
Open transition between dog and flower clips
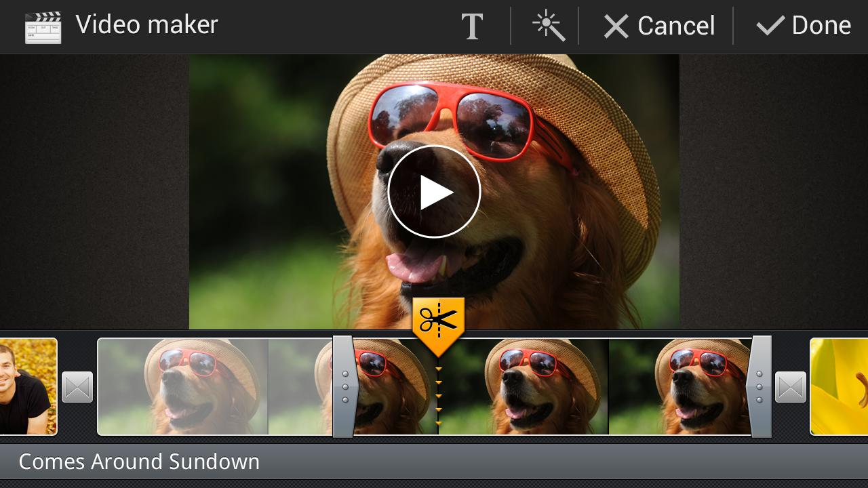[790, 387]
